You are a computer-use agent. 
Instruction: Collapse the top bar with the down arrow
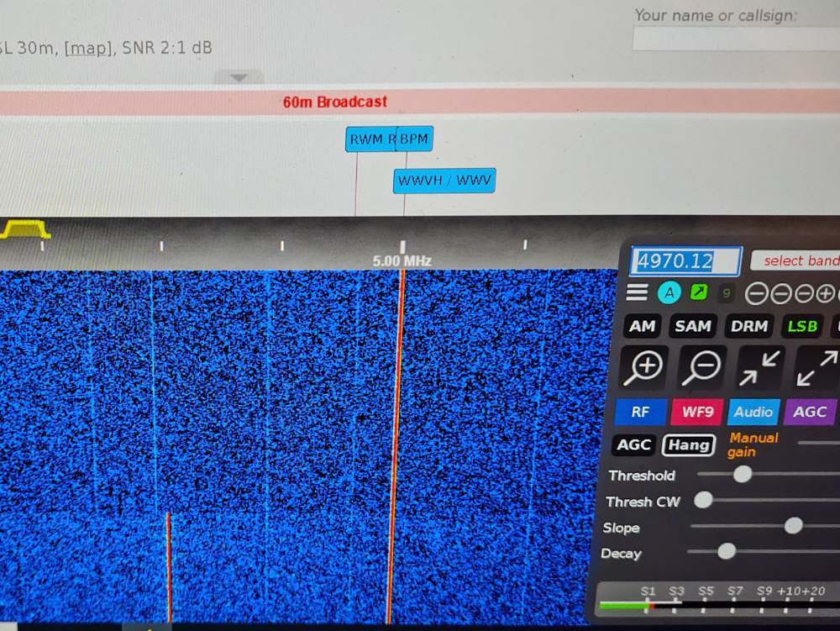(x=239, y=77)
